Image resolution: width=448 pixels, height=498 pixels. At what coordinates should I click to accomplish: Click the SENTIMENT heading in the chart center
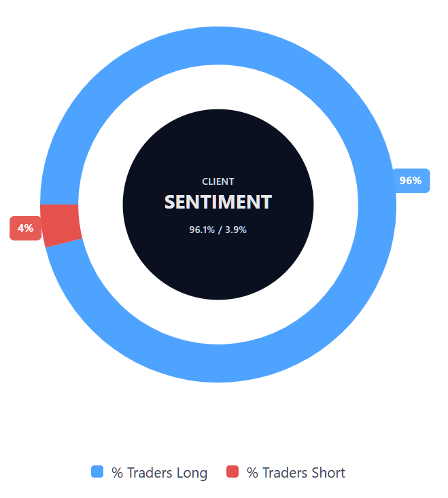coord(218,202)
